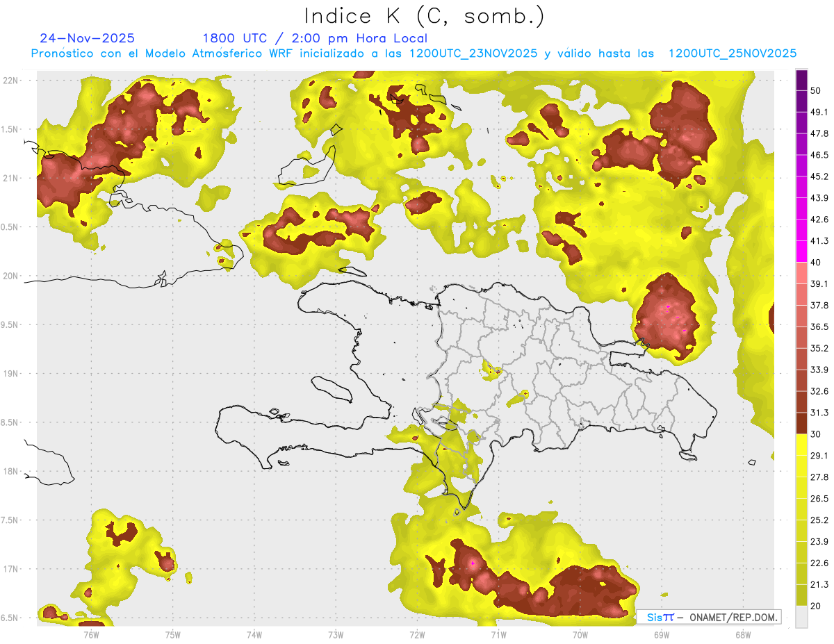Click the '39.1' legend value
Image resolution: width=834 pixels, height=644 pixels.
tap(819, 283)
